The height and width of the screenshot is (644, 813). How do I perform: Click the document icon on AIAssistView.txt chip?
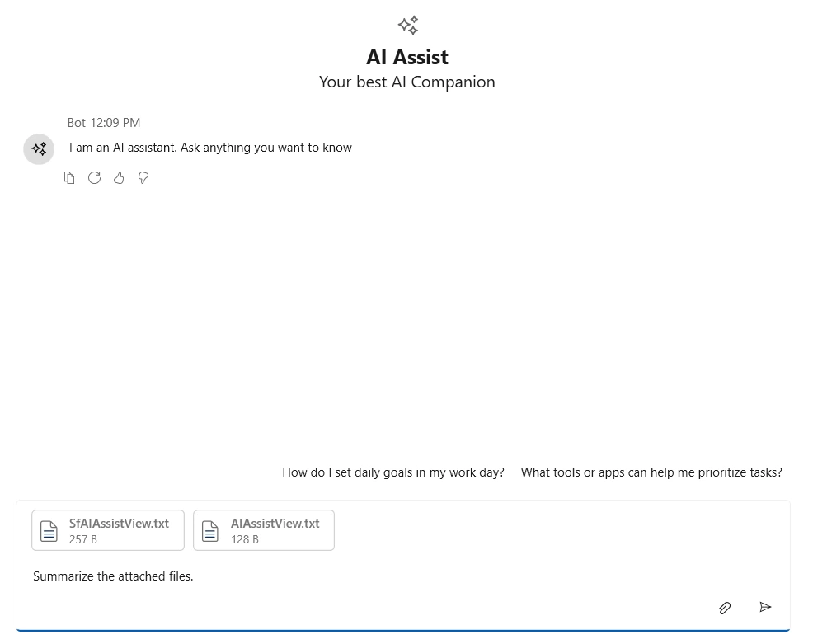coord(209,530)
